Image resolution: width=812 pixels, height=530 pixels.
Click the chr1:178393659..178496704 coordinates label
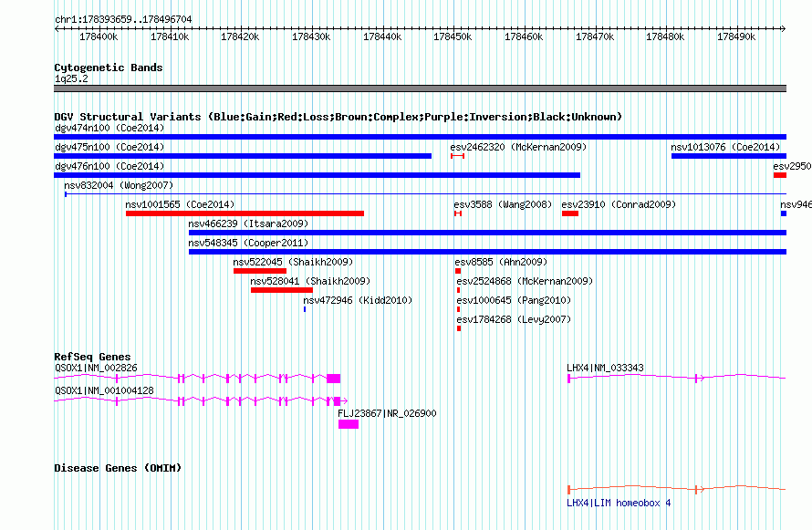123,19
